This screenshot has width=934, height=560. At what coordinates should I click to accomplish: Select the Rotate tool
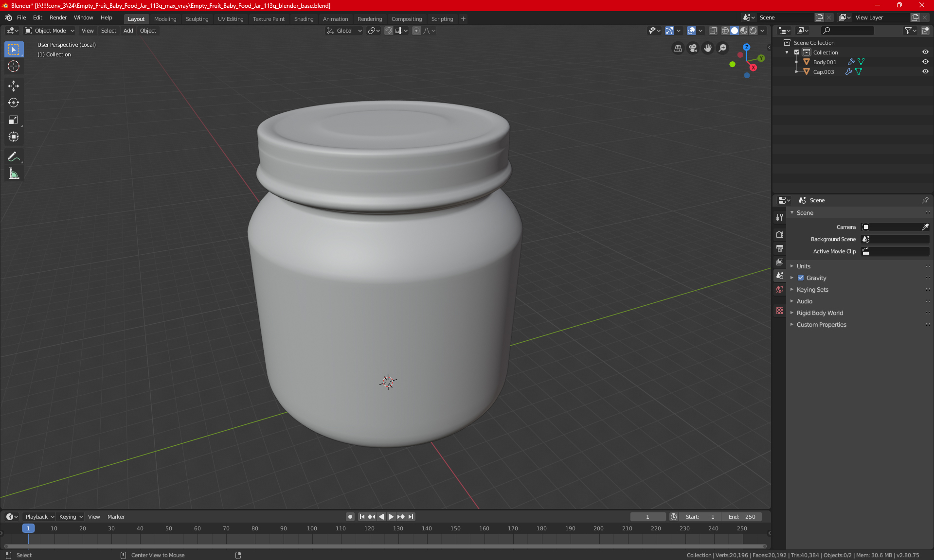[x=14, y=103]
